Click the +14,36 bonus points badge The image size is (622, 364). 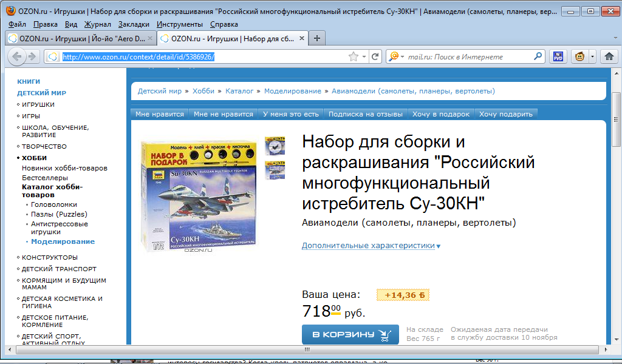coord(403,295)
